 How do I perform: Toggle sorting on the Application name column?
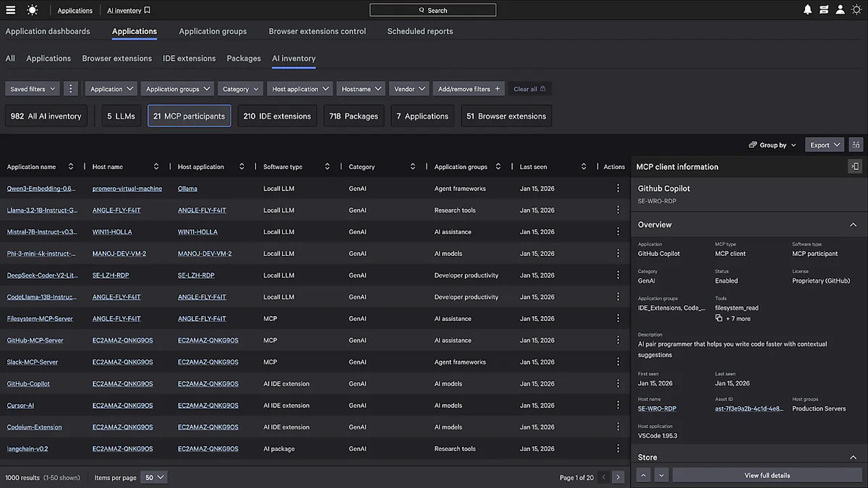[70, 166]
